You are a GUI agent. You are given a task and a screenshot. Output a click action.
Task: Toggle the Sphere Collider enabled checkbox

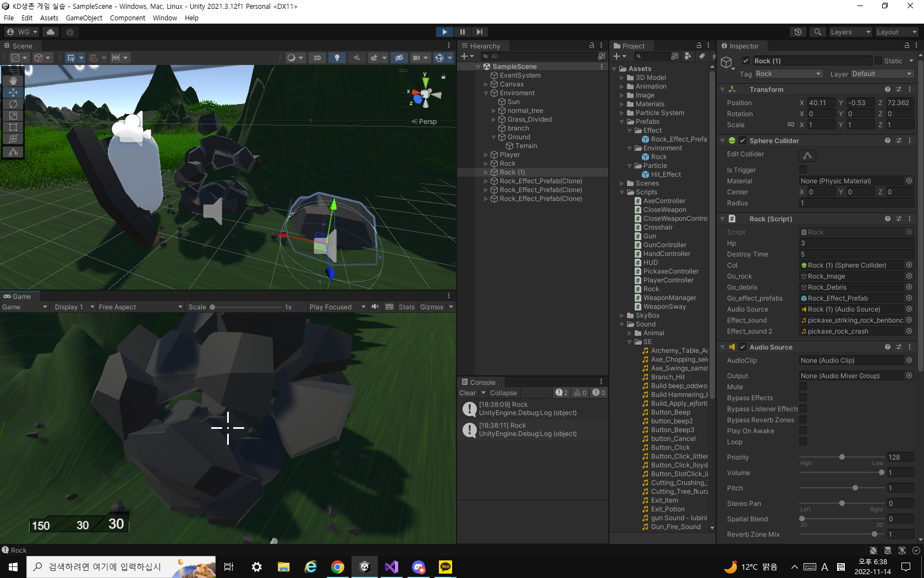click(743, 140)
